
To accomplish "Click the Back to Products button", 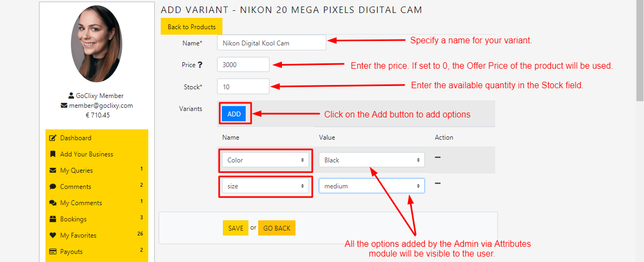I will [192, 27].
